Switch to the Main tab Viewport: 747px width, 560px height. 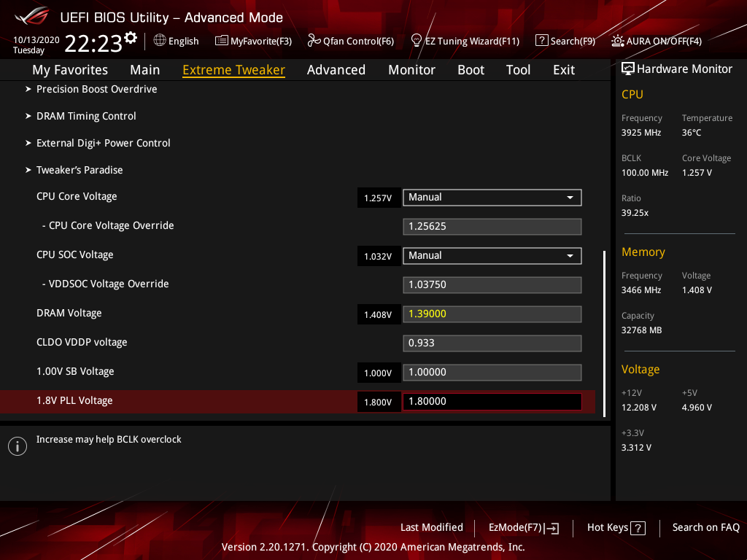click(x=145, y=70)
